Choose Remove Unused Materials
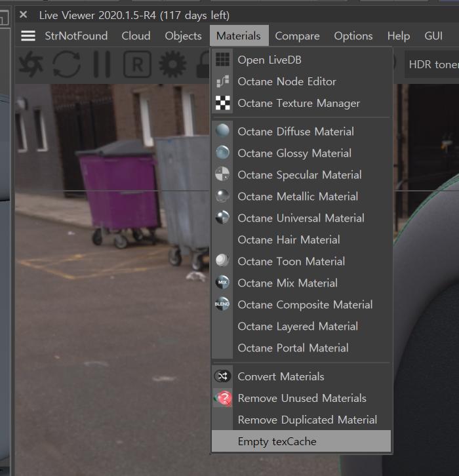459x476 pixels. pyautogui.click(x=301, y=398)
